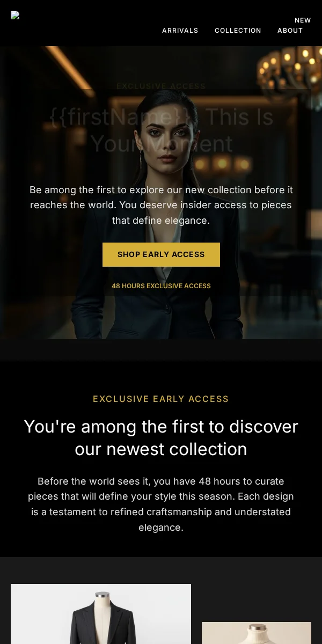Image resolution: width=322 pixels, height=644 pixels.
Task: Open the cream turtleneck product image
Action: 257,633
